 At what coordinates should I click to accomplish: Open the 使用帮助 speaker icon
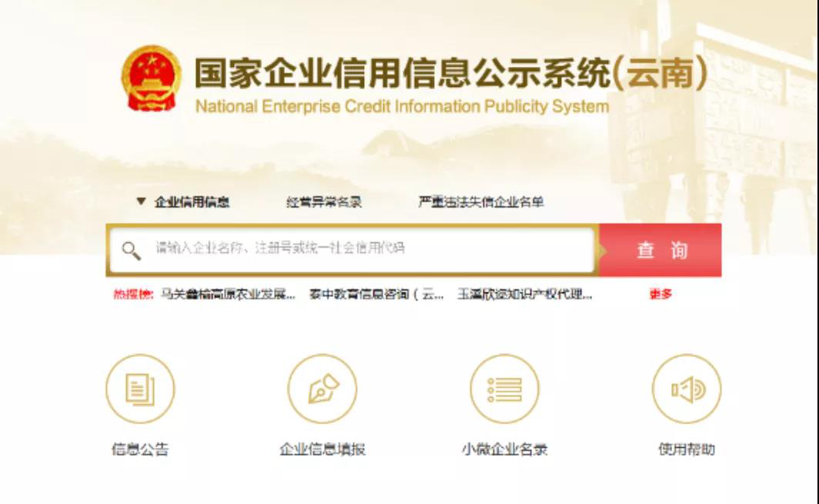tap(687, 389)
